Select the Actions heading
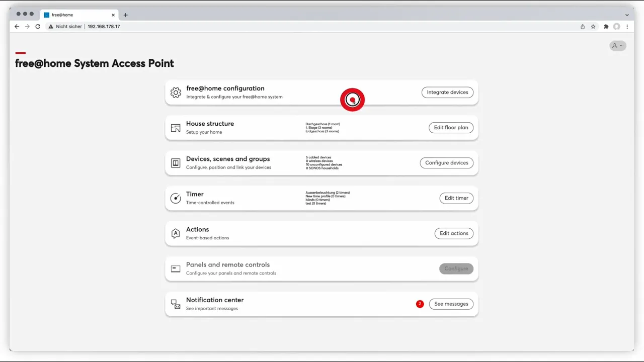644x362 pixels. [197, 229]
